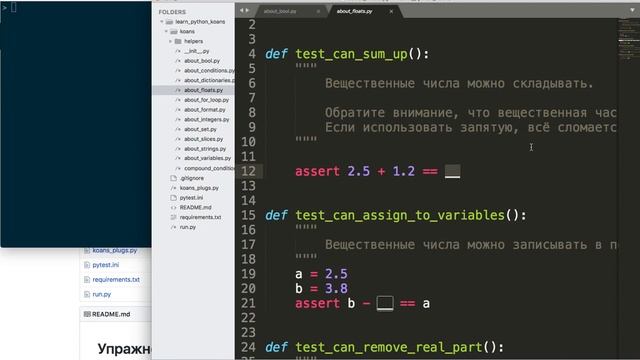
Task: Open pytest.ini link in browser window
Action: (106, 265)
